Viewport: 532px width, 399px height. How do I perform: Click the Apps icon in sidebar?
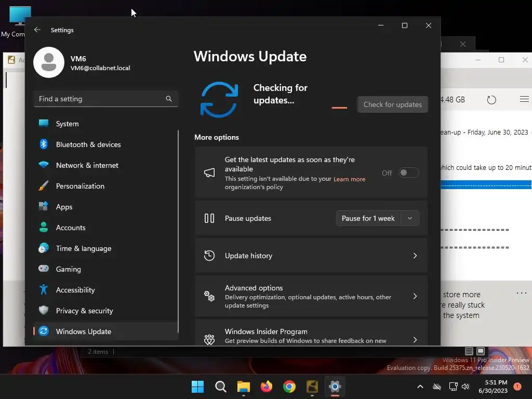tap(44, 207)
